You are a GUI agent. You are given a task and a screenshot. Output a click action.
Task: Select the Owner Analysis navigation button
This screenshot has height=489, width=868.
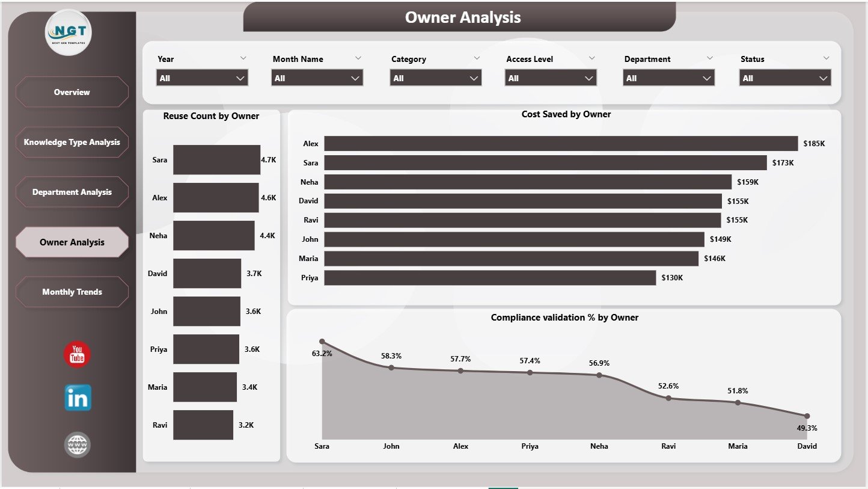pos(72,242)
